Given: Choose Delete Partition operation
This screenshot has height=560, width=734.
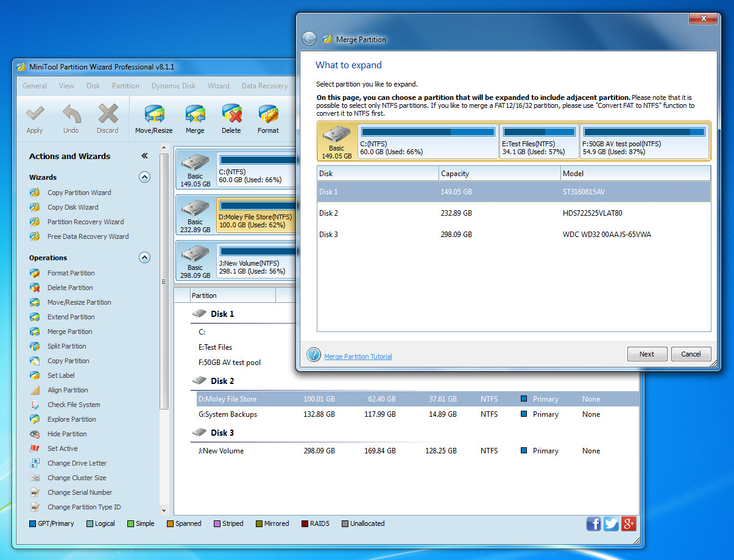Looking at the screenshot, I should tap(70, 288).
